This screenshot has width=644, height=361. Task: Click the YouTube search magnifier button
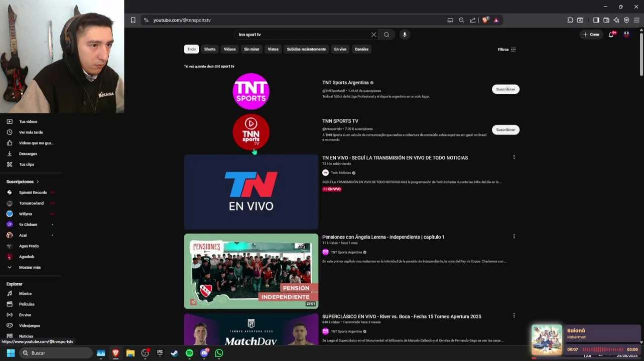pos(387,35)
